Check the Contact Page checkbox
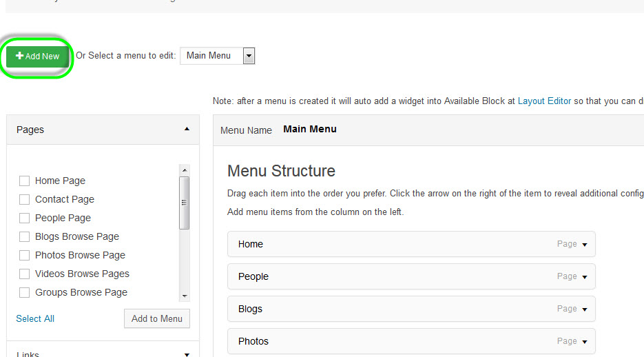The width and height of the screenshot is (644, 357). pos(25,199)
